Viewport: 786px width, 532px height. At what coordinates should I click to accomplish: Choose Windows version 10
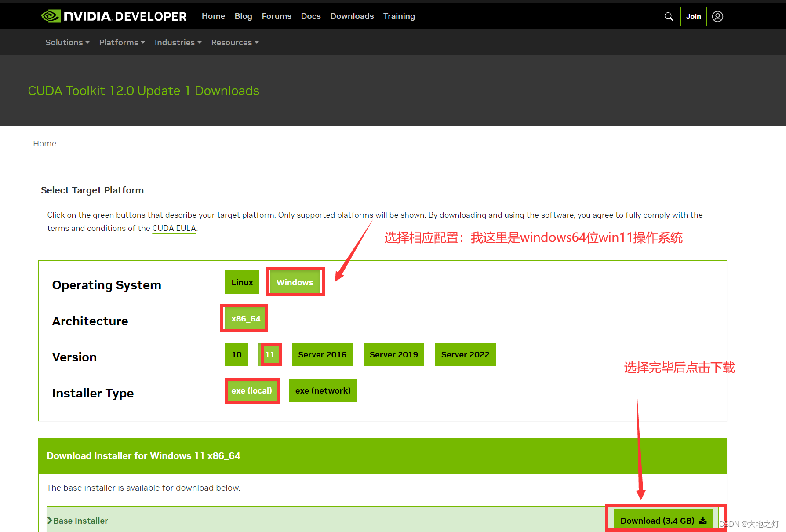click(237, 354)
